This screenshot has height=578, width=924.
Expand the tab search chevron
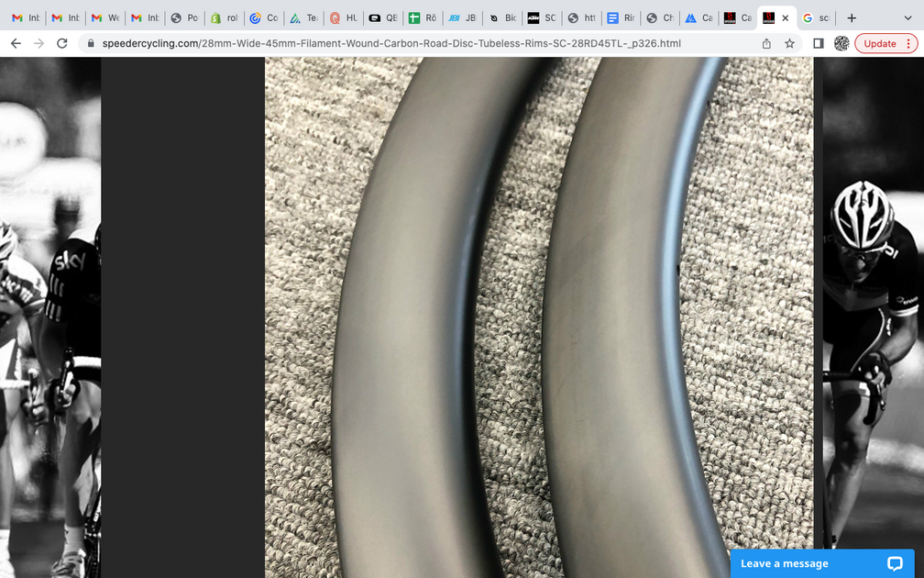click(x=907, y=17)
